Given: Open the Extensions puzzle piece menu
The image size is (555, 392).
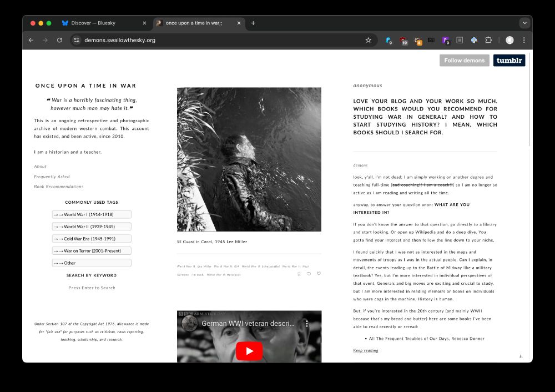Looking at the screenshot, I should tap(488, 40).
